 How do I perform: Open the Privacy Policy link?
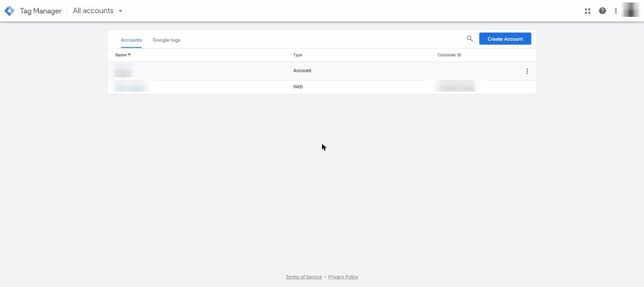tap(343, 277)
